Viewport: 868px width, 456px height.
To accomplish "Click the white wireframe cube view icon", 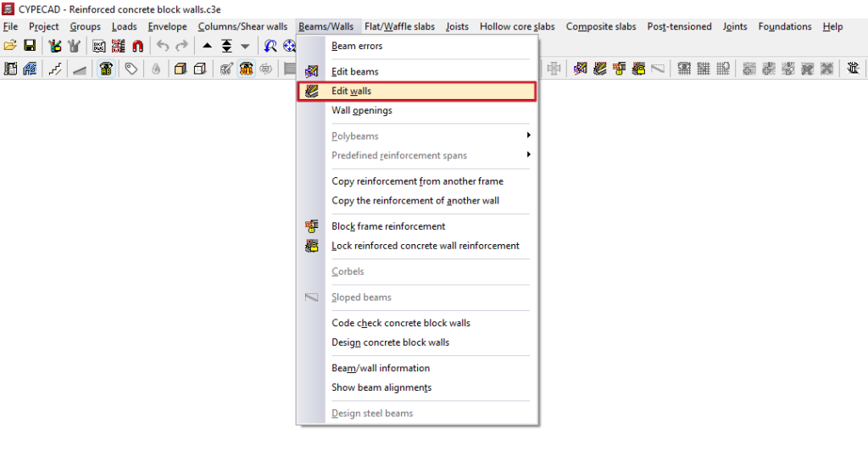I will click(x=199, y=69).
